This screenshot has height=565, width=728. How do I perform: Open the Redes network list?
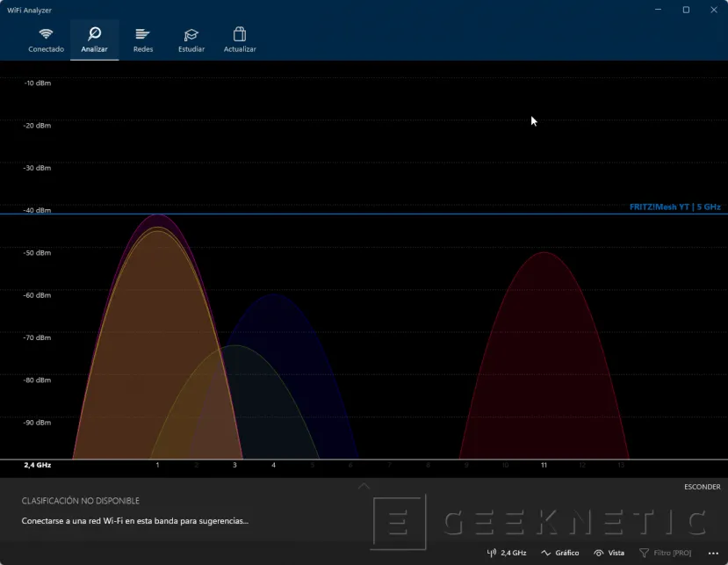click(142, 40)
